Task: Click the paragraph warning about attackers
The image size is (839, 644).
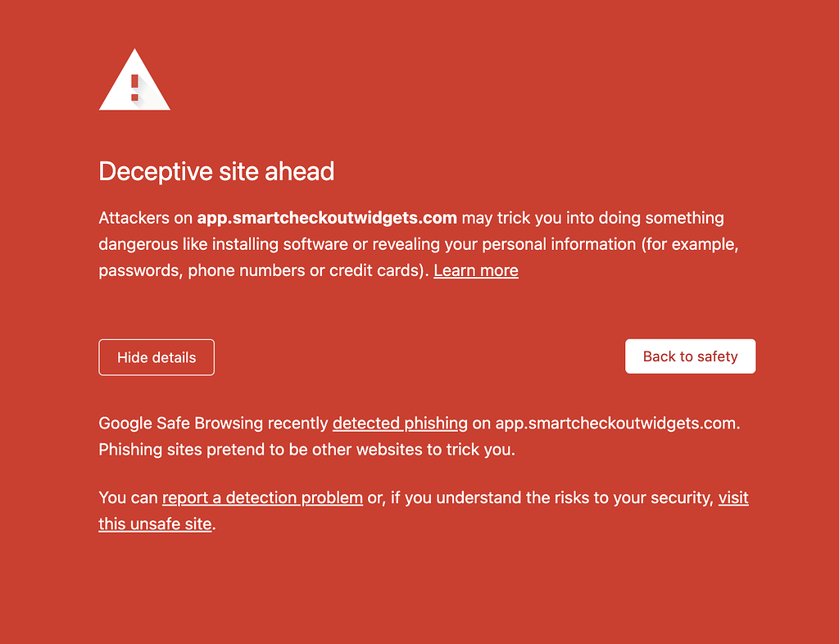Action: tap(410, 243)
